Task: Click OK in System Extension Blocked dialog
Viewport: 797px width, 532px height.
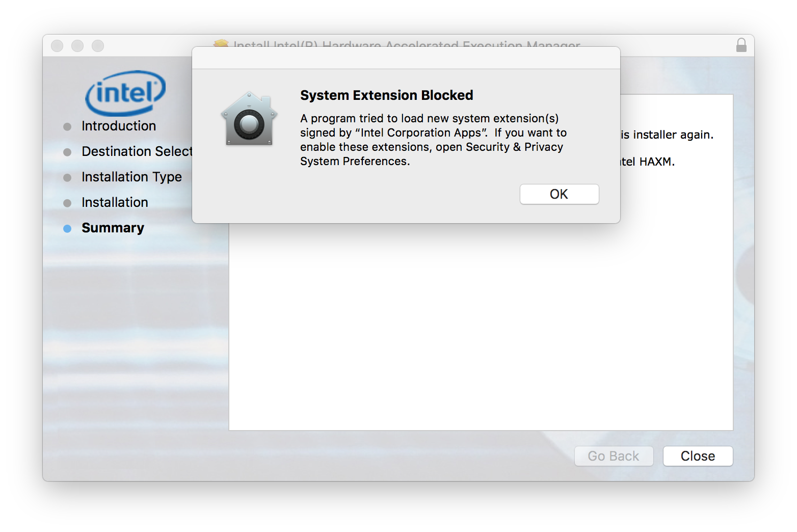Action: pyautogui.click(x=559, y=194)
